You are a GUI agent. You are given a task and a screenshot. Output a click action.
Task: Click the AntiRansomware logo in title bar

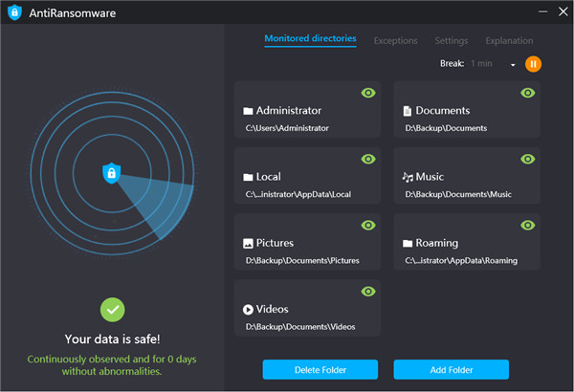coord(14,13)
